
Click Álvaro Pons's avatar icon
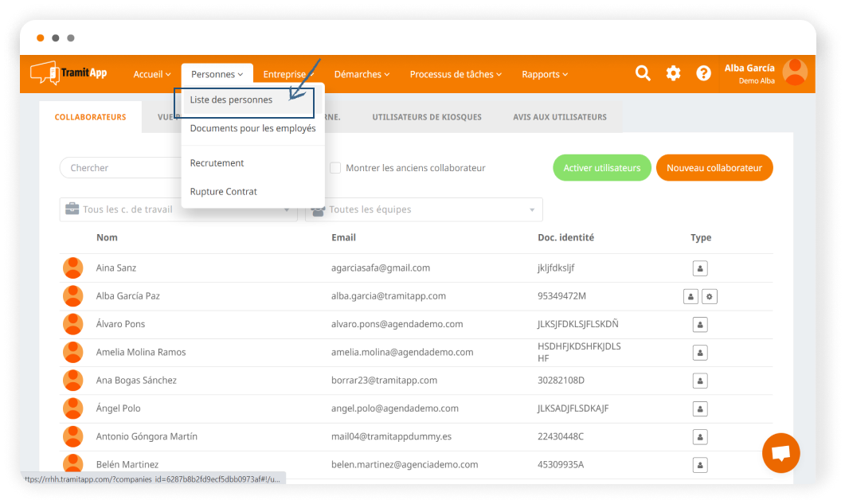pyautogui.click(x=73, y=324)
